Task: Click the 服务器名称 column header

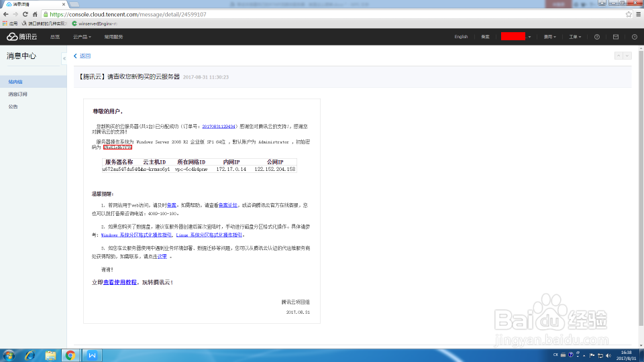Action: [x=119, y=162]
